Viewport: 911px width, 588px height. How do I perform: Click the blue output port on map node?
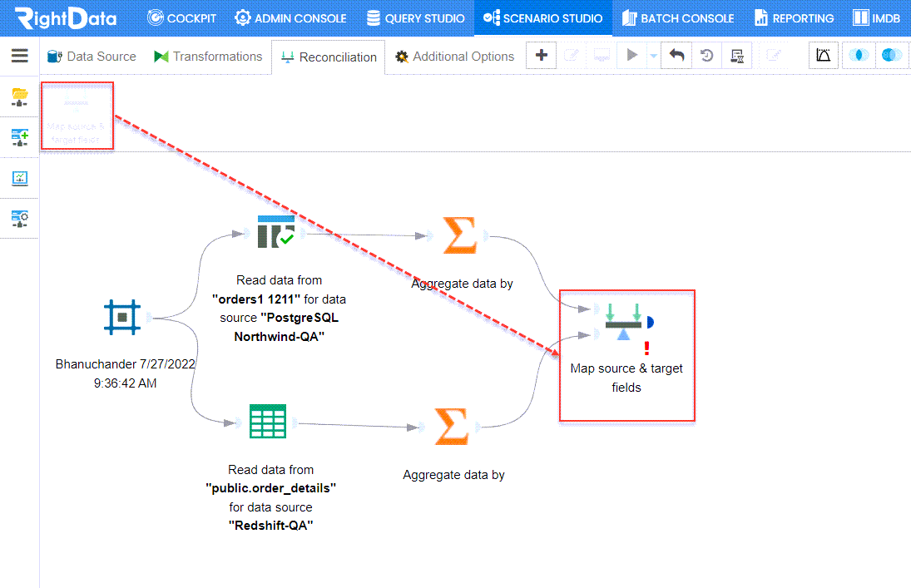650,322
